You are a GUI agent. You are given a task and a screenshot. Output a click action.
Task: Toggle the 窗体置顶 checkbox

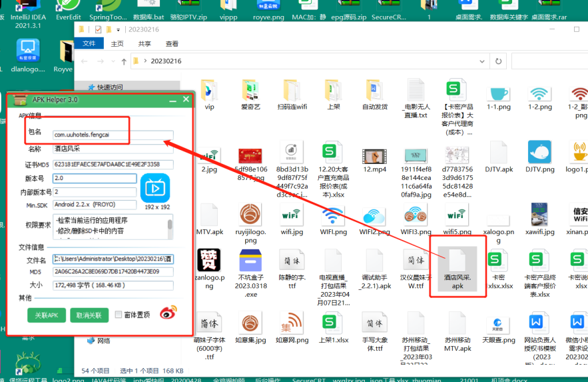click(x=119, y=315)
